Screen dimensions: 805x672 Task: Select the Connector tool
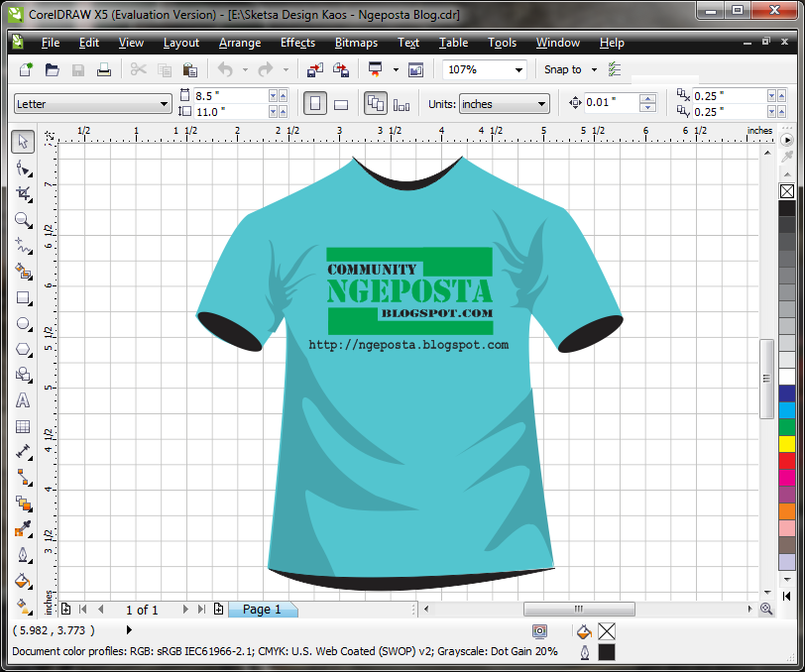23,478
